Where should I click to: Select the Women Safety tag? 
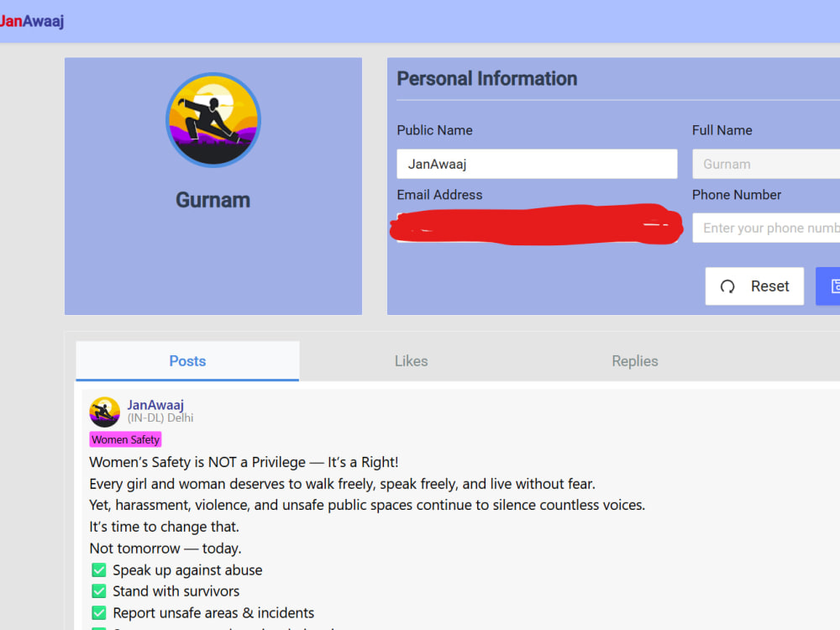(x=125, y=440)
